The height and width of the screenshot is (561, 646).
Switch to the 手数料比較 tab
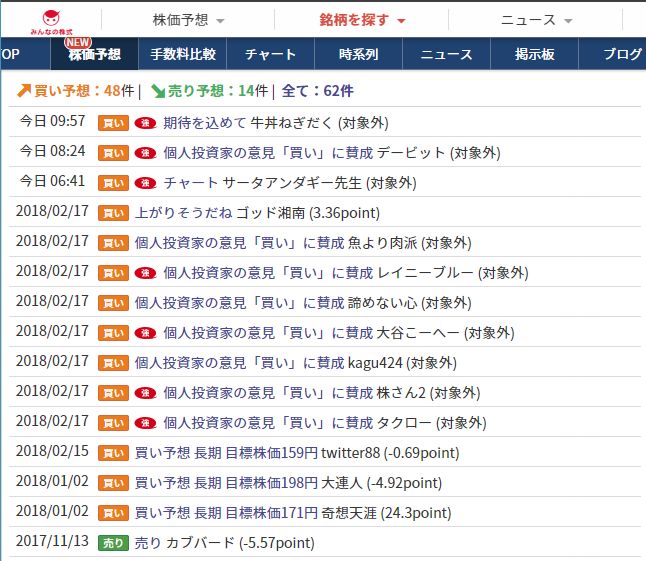click(183, 54)
